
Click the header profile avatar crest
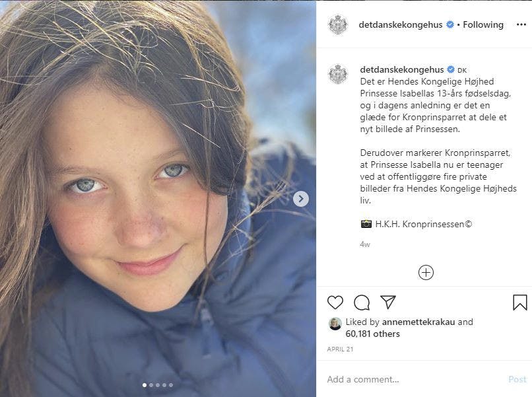click(x=338, y=24)
